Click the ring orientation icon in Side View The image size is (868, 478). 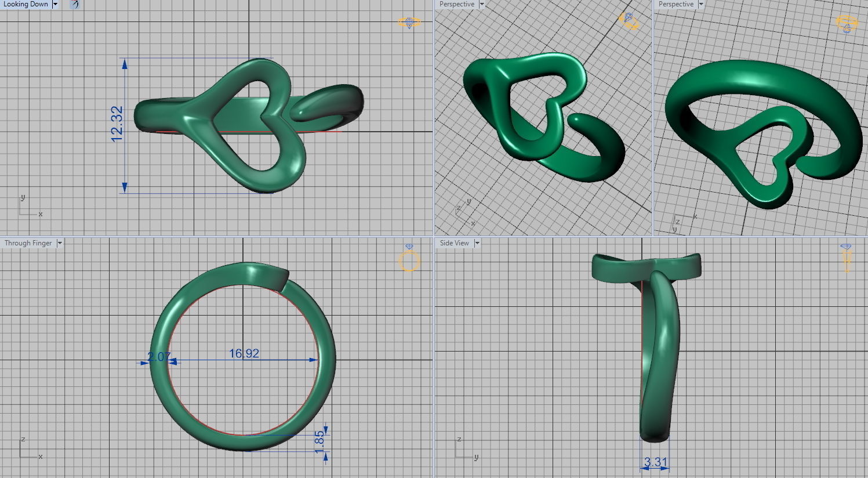click(x=846, y=258)
